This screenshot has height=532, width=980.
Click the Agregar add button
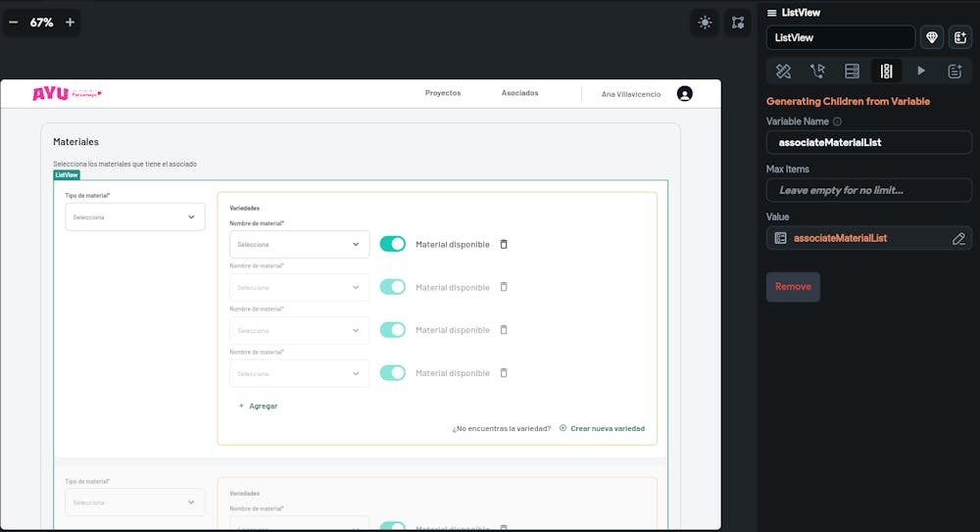pos(258,406)
